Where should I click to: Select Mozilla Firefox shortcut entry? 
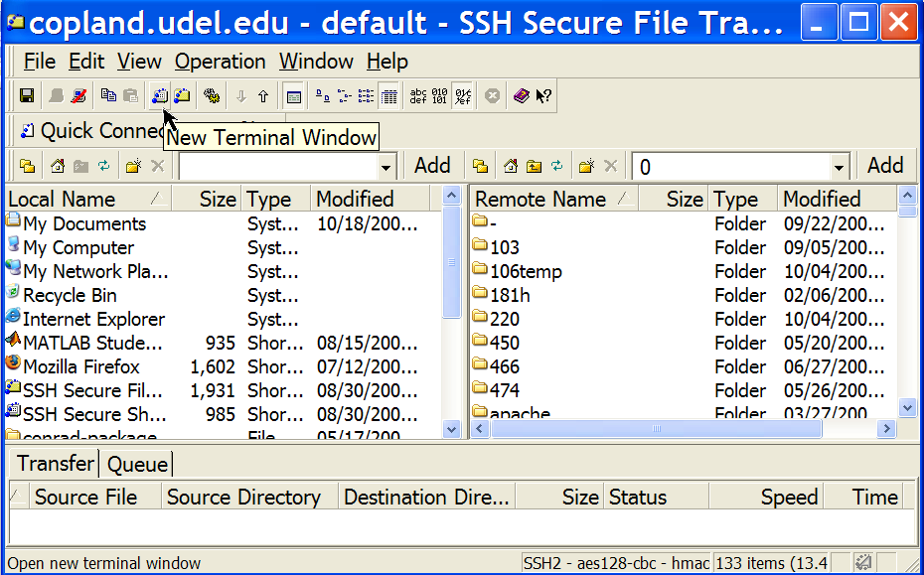[x=81, y=366]
